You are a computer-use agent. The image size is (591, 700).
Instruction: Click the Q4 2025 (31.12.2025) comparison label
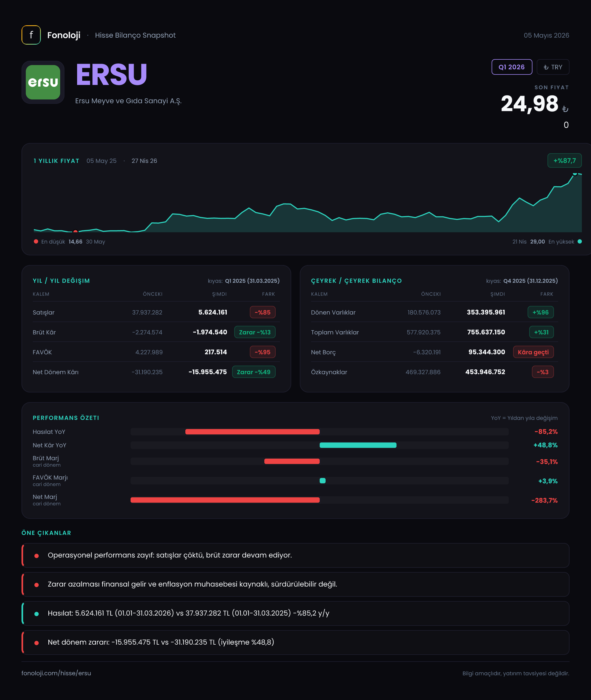531,281
